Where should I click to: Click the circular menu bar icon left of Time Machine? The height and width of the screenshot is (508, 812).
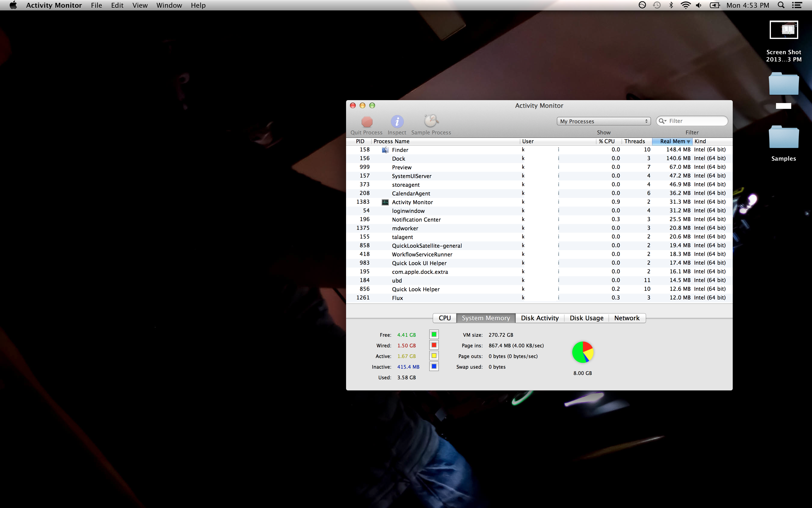pyautogui.click(x=642, y=5)
